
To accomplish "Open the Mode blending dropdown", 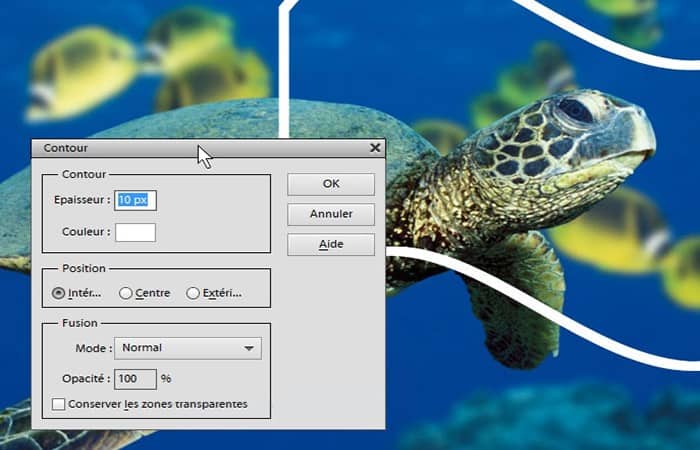I will pyautogui.click(x=188, y=348).
